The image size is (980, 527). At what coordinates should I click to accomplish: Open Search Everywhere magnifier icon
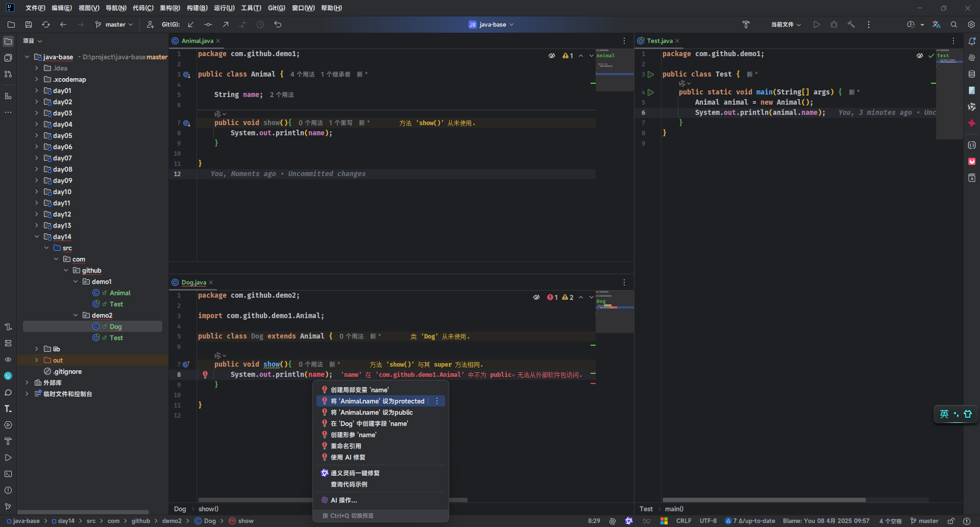click(954, 25)
